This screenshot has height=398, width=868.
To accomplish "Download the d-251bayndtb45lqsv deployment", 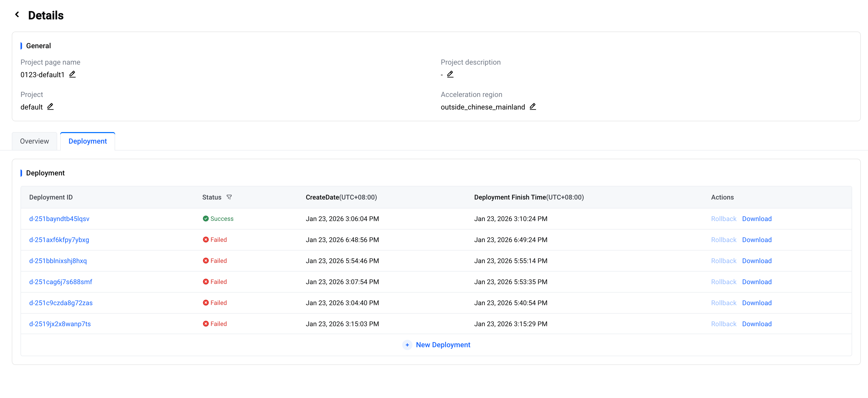I will click(x=756, y=219).
